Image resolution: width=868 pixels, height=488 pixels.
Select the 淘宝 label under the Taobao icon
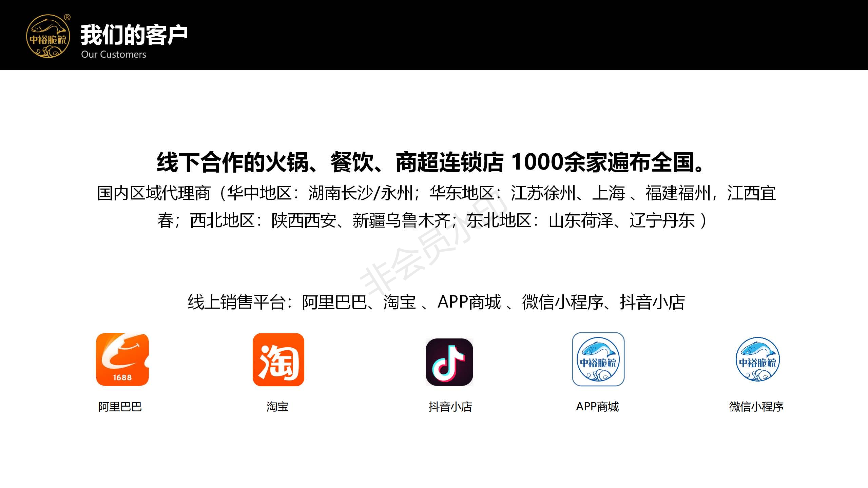(277, 406)
